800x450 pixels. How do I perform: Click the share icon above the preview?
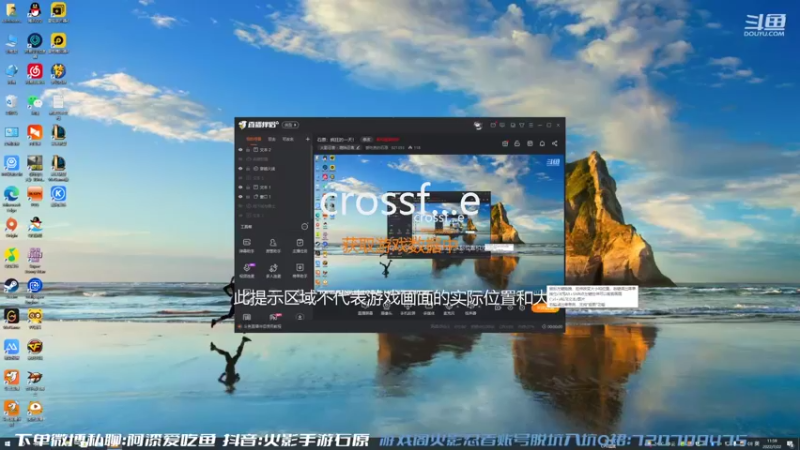click(555, 144)
